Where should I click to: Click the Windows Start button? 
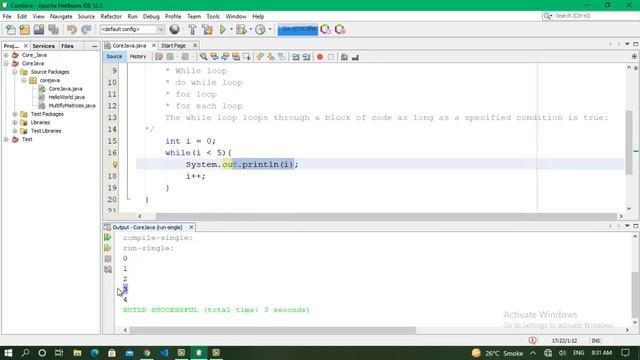click(x=8, y=353)
